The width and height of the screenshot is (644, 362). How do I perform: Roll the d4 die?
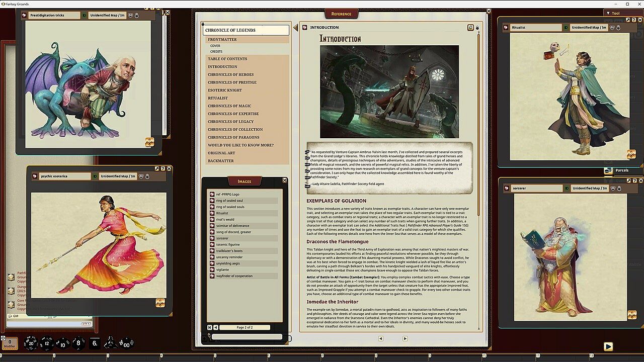pos(110,343)
